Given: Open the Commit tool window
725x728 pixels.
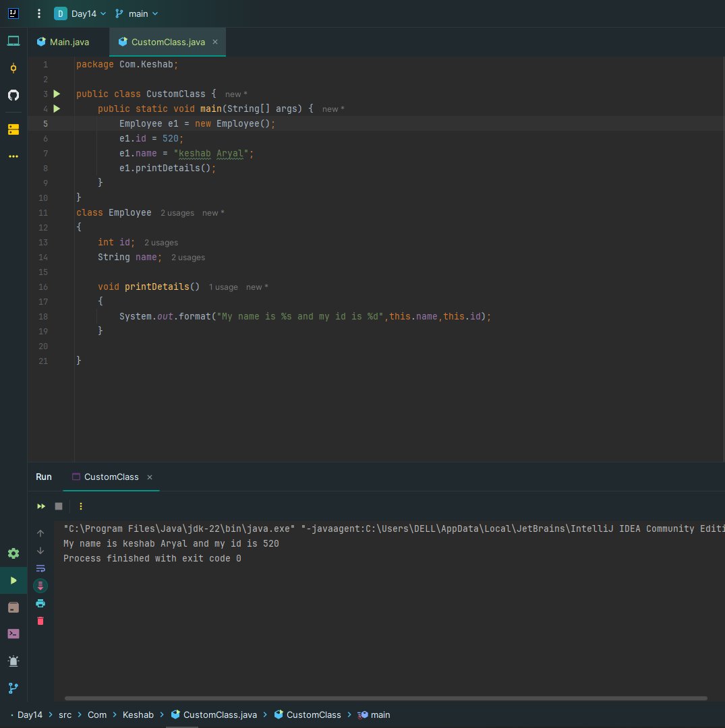Looking at the screenshot, I should (x=13, y=68).
